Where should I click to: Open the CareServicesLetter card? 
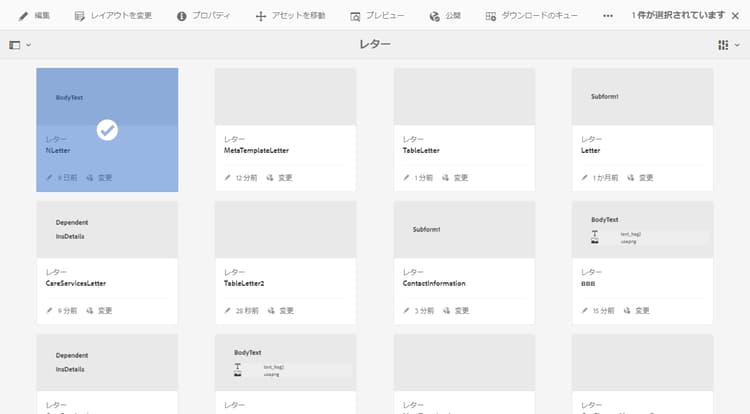(x=107, y=263)
